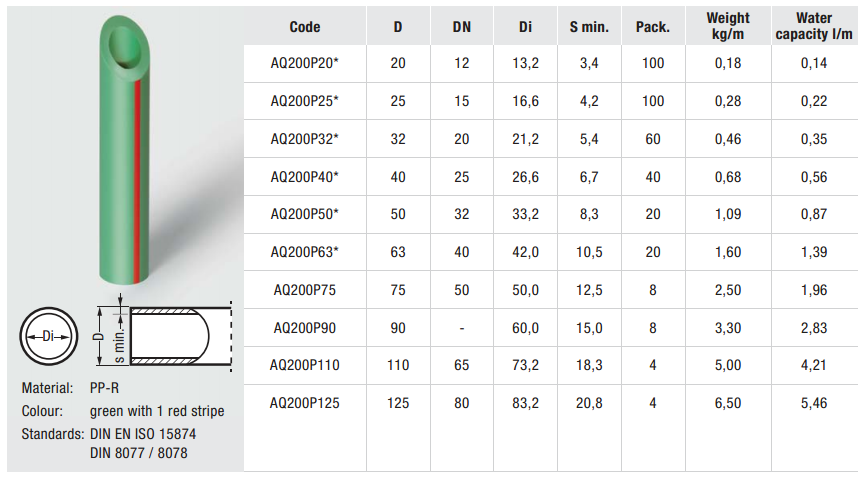Click the water capacity value 0,14
The height and width of the screenshot is (478, 866).
point(814,63)
